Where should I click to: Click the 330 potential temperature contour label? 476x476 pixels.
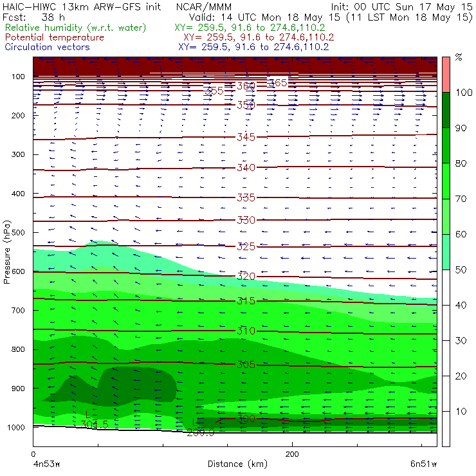[246, 220]
